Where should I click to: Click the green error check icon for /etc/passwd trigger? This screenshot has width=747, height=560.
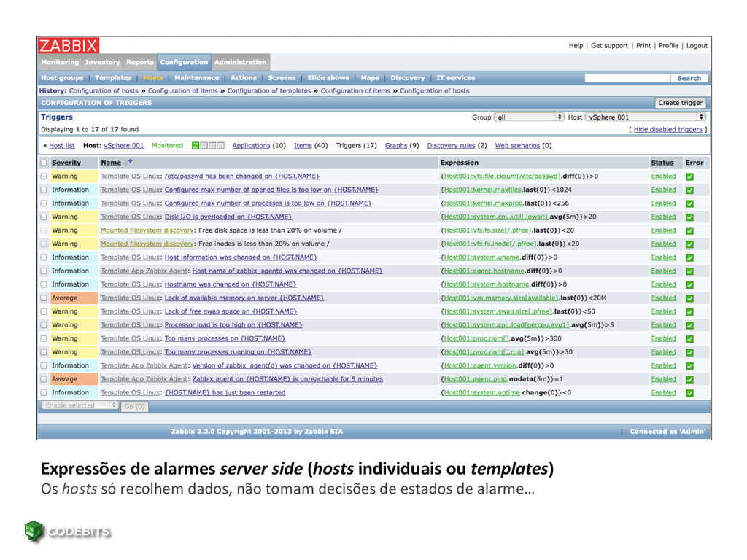click(689, 176)
